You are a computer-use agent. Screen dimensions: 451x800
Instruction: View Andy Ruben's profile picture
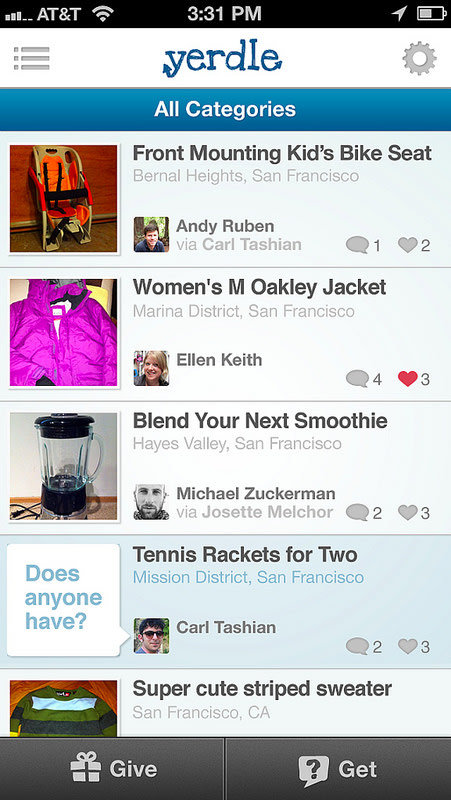coord(152,235)
